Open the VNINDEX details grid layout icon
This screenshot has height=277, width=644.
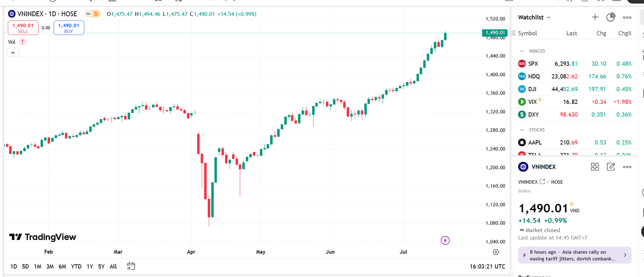pyautogui.click(x=595, y=167)
